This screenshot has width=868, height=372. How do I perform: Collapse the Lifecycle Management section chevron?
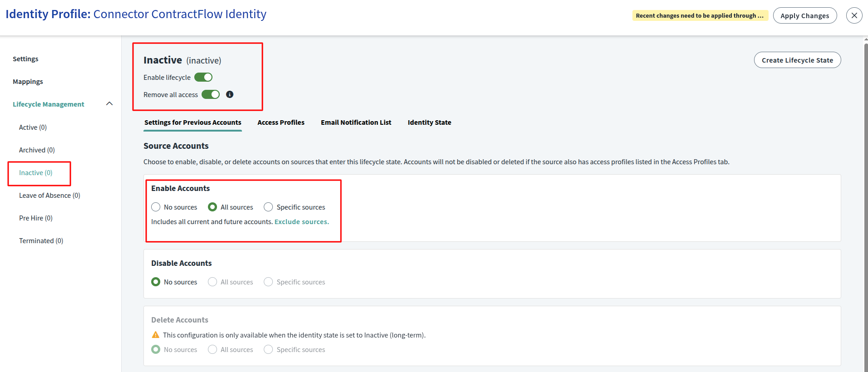click(109, 104)
